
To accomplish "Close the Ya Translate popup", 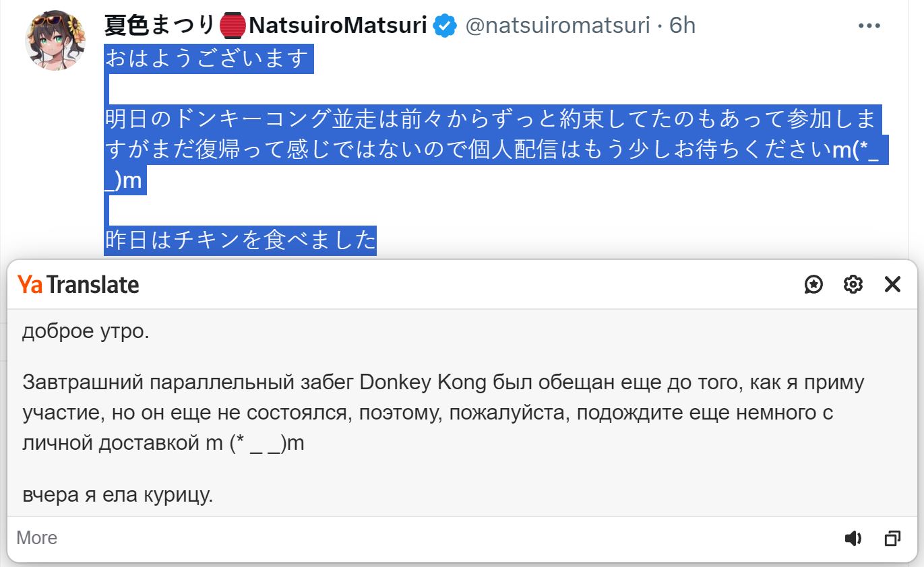I will pos(892,285).
